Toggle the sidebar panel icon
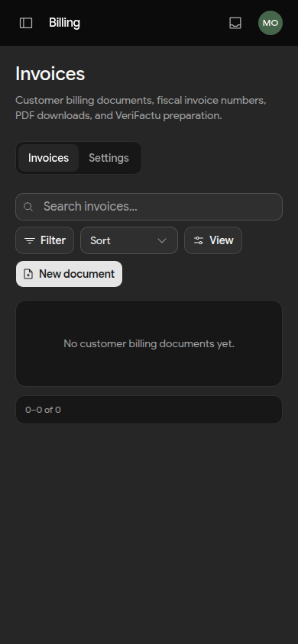The image size is (298, 644). 26,23
